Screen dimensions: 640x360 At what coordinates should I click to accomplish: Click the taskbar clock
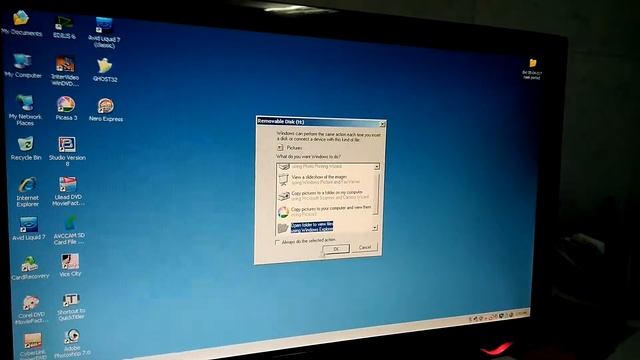522,313
